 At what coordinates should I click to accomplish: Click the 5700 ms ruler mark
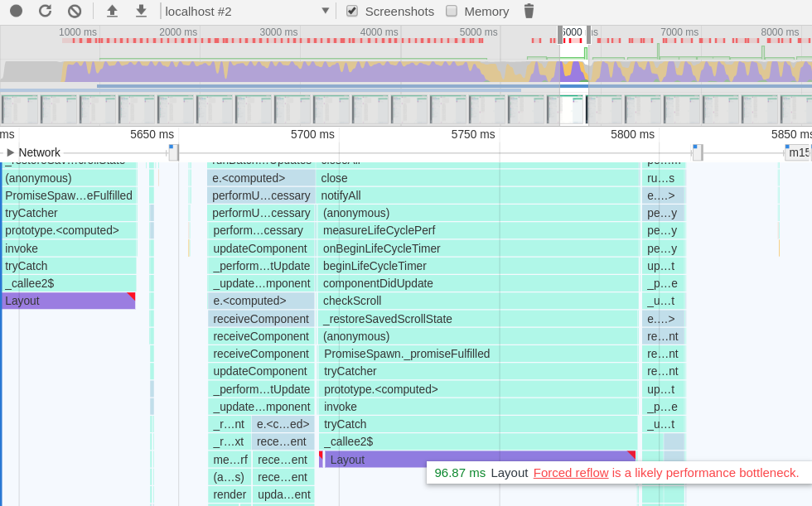tap(312, 134)
